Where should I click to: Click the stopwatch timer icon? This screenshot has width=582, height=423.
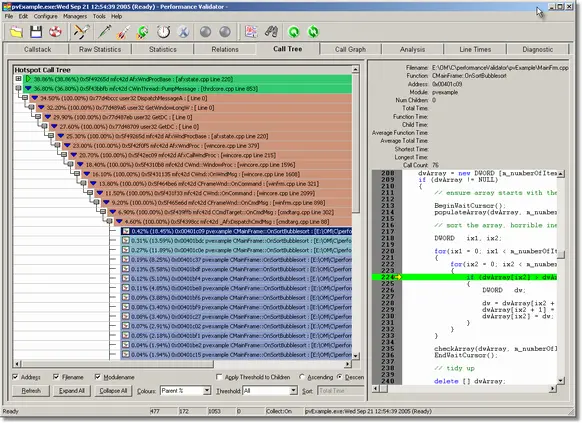pyautogui.click(x=163, y=32)
